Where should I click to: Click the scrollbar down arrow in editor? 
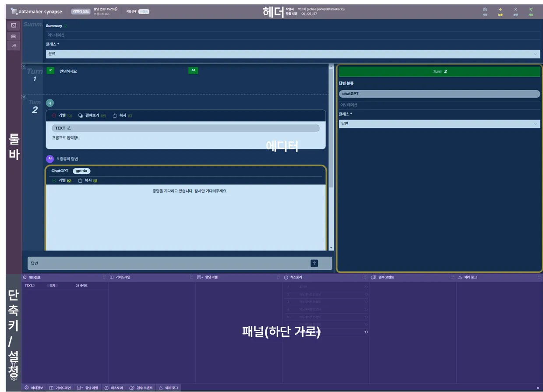(x=331, y=247)
